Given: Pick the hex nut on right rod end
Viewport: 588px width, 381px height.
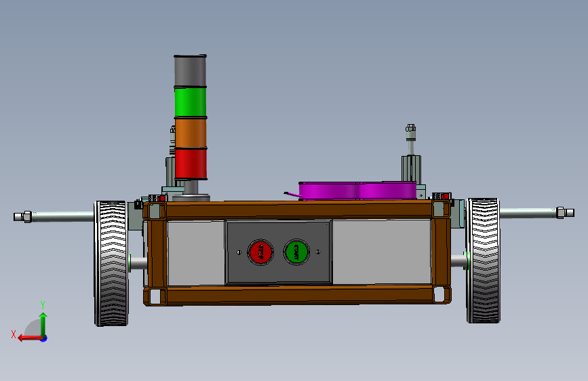Looking at the screenshot, I should (x=561, y=213).
